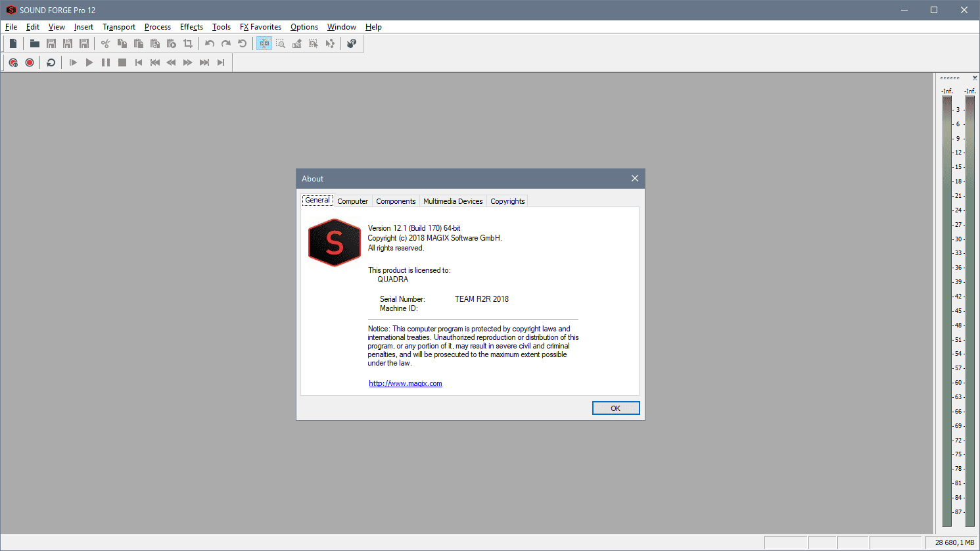Paste clipboard with the plain Paste icon

tap(139, 43)
